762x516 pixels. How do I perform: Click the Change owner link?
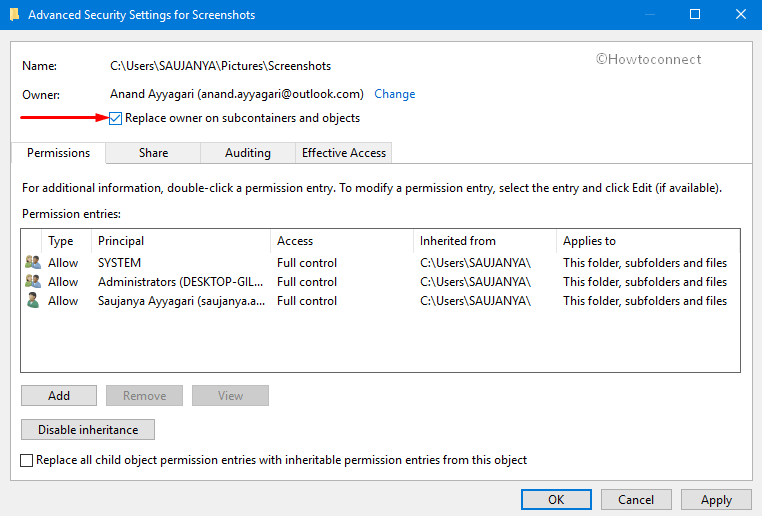point(394,94)
